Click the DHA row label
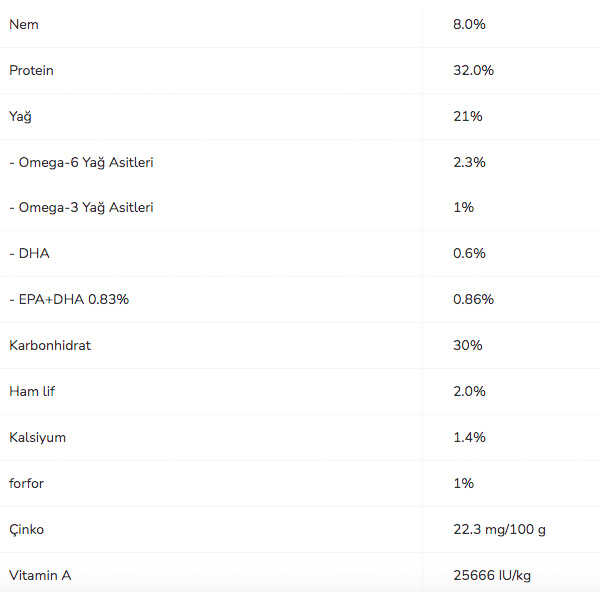The height and width of the screenshot is (600, 600). click(x=29, y=254)
